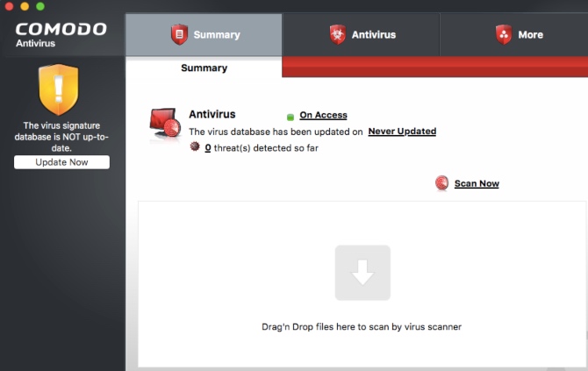Click the drop-files arrow icon
588x371 pixels.
(x=362, y=273)
